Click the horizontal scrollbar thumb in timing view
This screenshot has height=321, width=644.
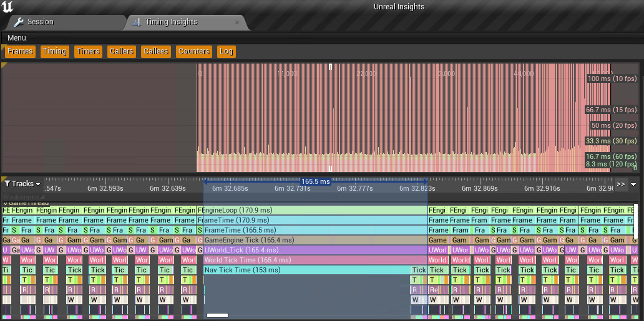tap(217, 315)
